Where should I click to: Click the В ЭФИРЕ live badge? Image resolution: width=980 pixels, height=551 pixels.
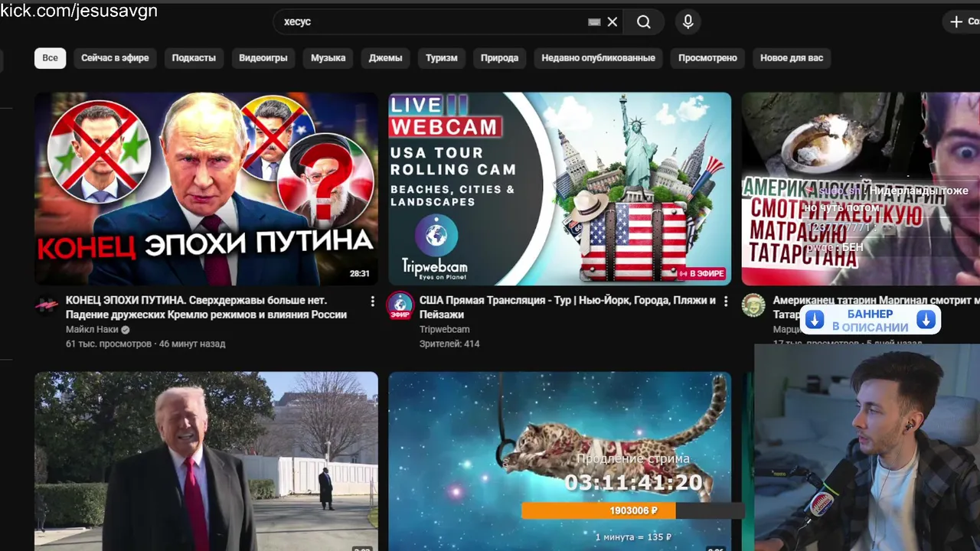click(x=702, y=273)
